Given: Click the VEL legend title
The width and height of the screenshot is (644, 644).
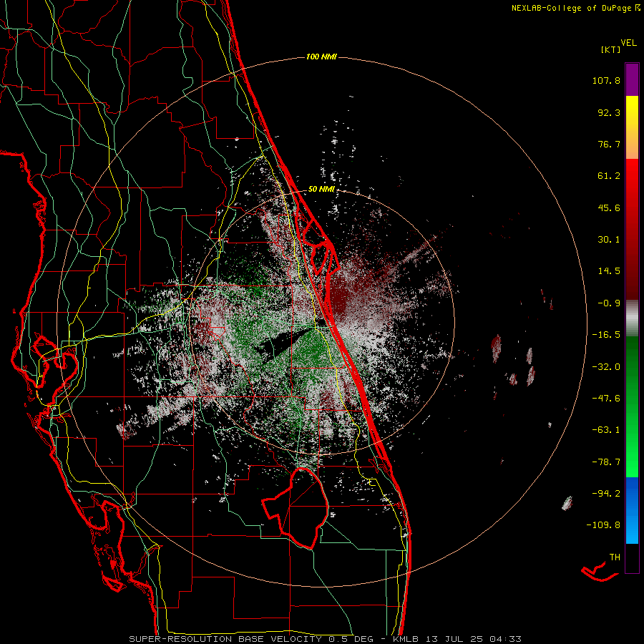Looking at the screenshot, I should click(x=628, y=43).
